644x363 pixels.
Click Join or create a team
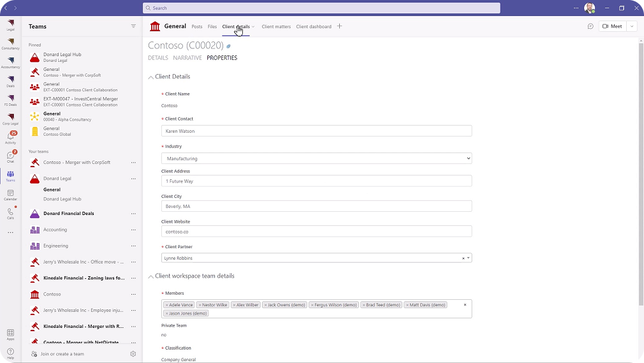coord(62,354)
